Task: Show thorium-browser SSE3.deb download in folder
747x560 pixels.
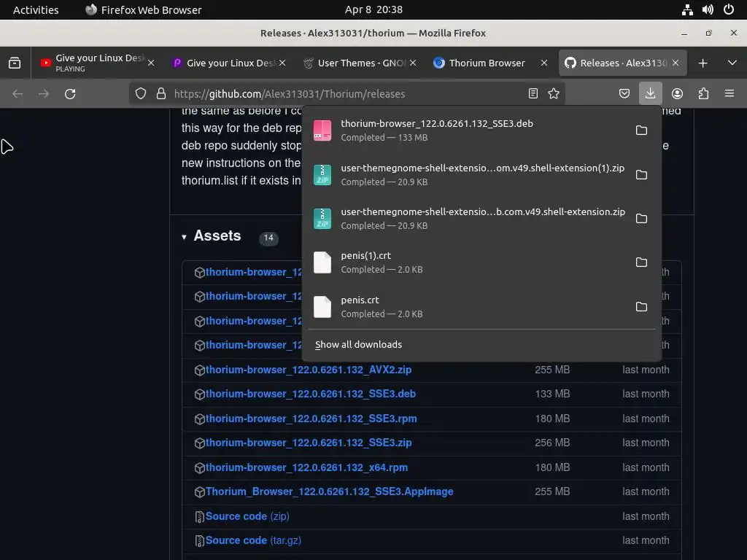Action: tap(641, 130)
